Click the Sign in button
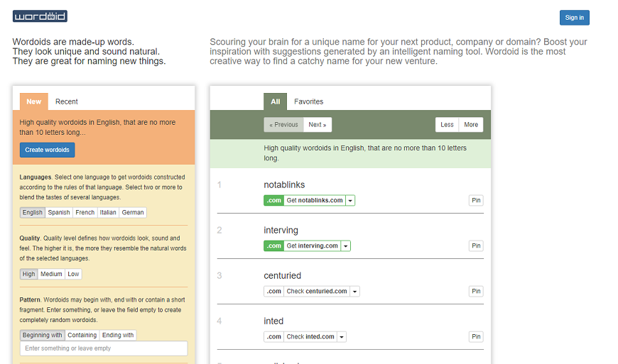618x364 pixels. [x=574, y=18]
